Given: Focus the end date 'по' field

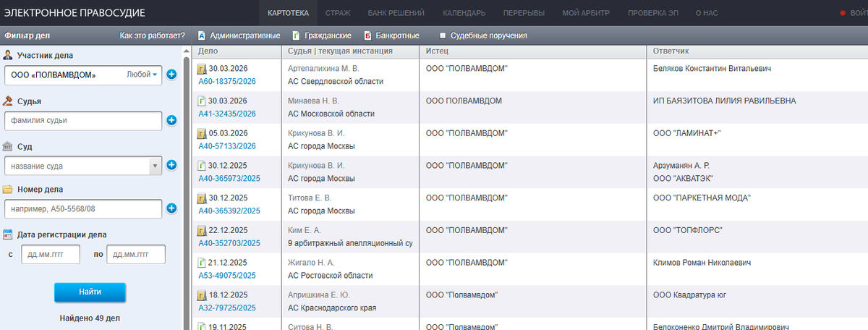Looking at the screenshot, I should (136, 254).
